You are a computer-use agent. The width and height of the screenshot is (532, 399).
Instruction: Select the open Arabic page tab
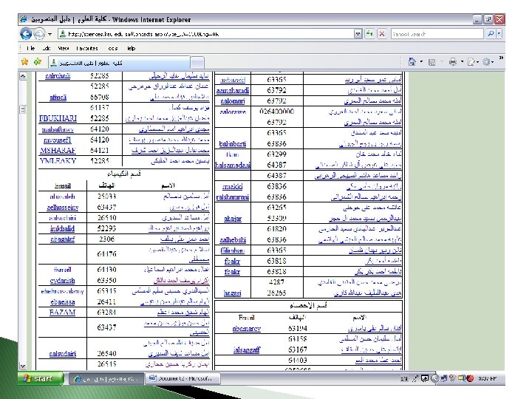(x=119, y=63)
